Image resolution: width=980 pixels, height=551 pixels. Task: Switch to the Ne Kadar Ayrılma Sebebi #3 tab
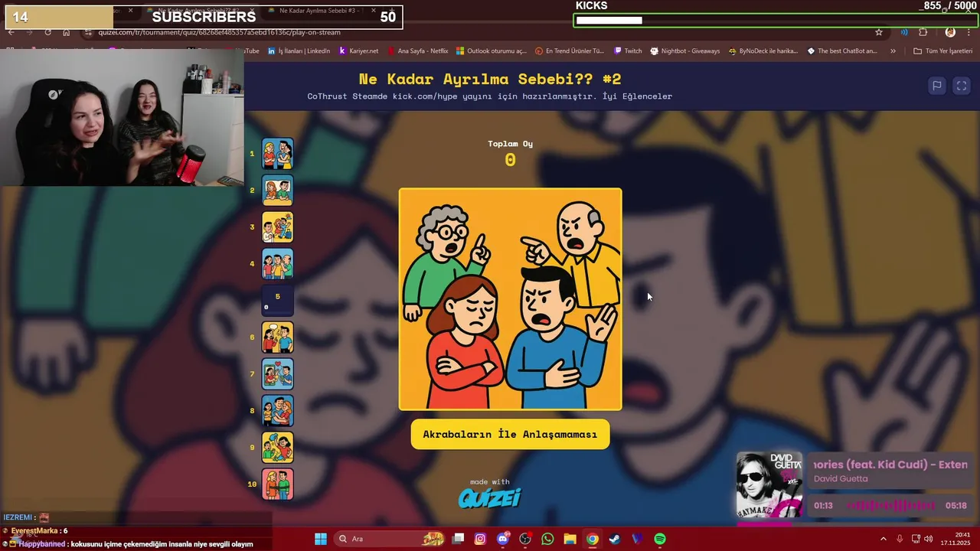click(x=320, y=11)
